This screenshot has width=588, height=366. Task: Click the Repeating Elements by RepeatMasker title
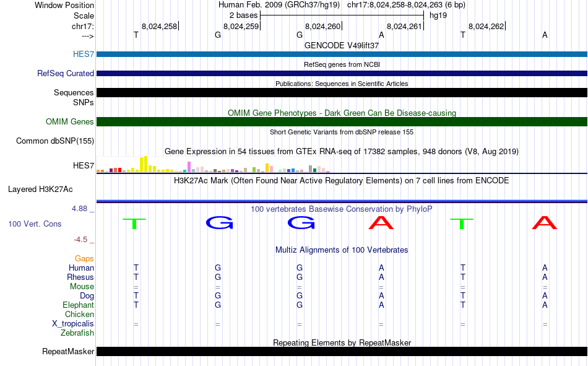click(342, 342)
